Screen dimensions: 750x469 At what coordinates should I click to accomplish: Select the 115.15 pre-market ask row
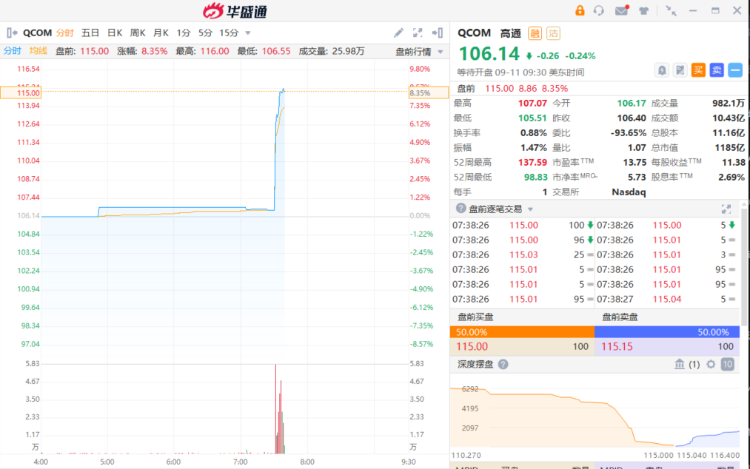[x=667, y=347]
